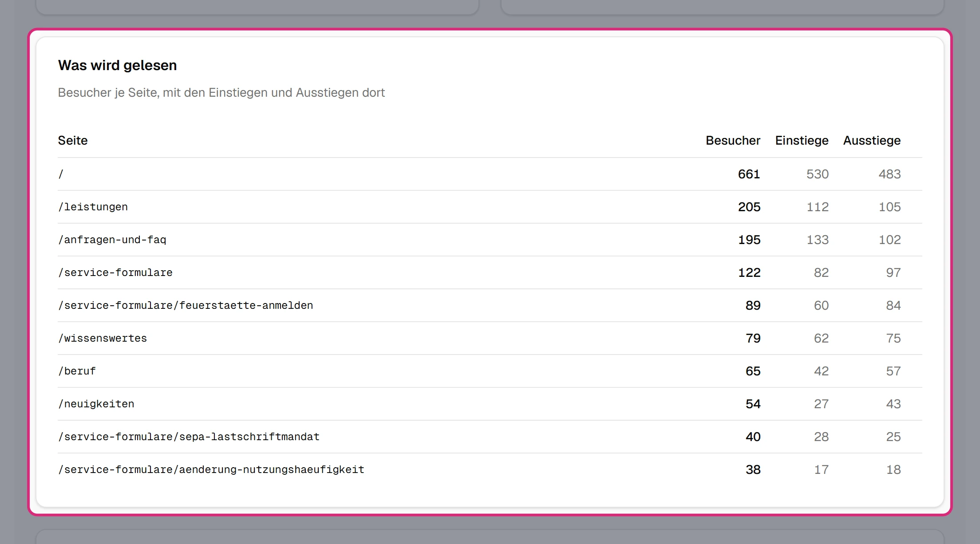Select /service-formulare/sepa-lastschriftmandat path

tap(189, 437)
